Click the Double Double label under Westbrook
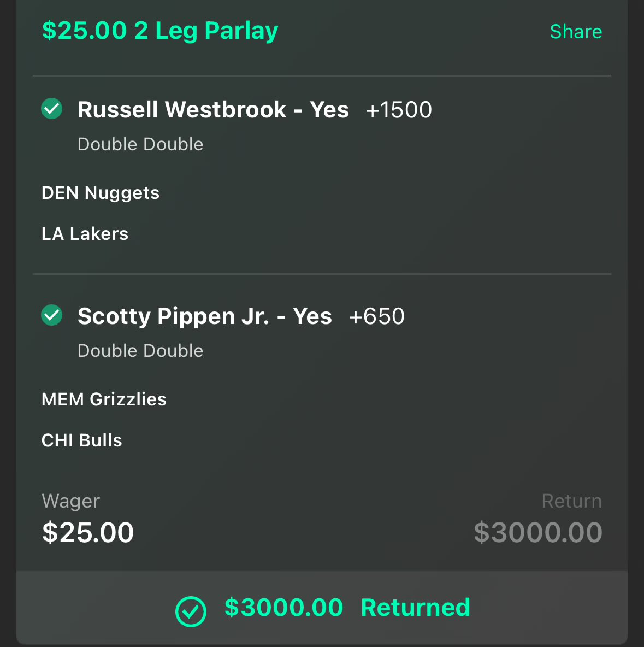Screen dimensions: 644x647 tap(140, 144)
